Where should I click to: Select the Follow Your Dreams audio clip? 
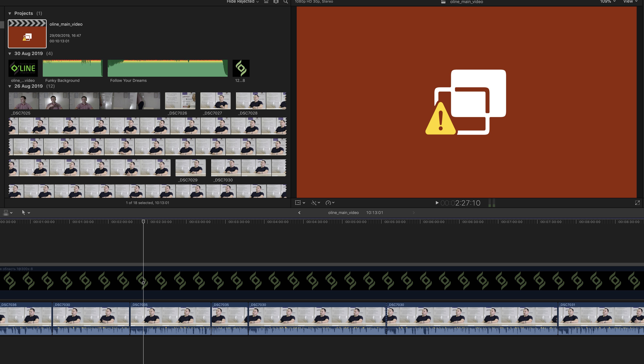[x=168, y=68]
